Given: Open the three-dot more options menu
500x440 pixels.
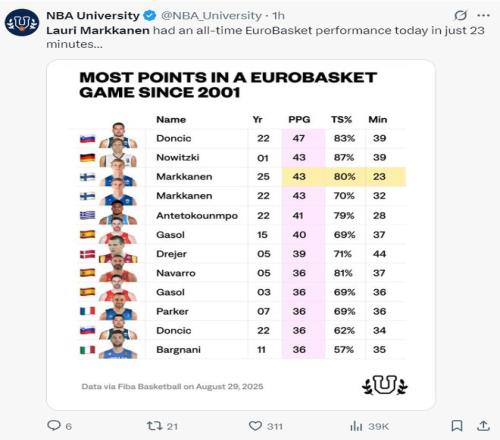Looking at the screenshot, I should 483,15.
